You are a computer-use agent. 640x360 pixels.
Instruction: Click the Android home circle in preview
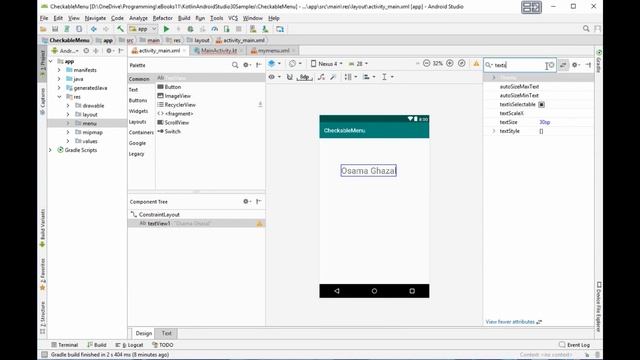[x=374, y=291]
